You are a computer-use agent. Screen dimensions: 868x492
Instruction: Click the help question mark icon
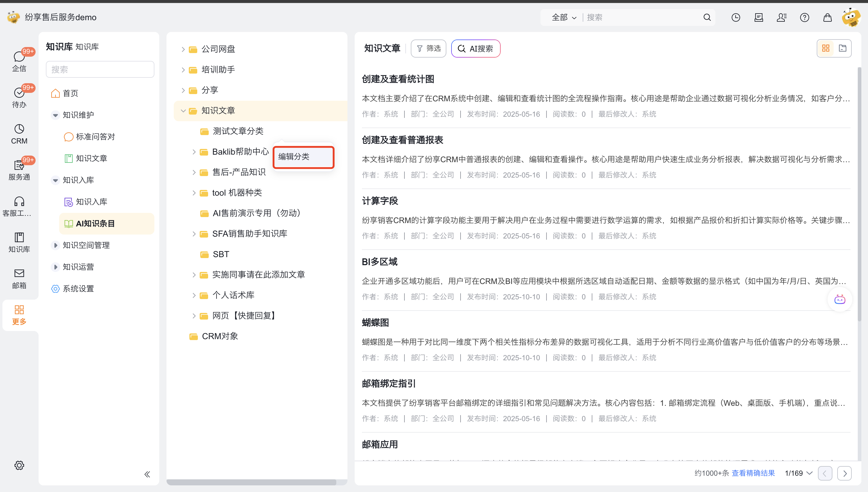(x=804, y=17)
